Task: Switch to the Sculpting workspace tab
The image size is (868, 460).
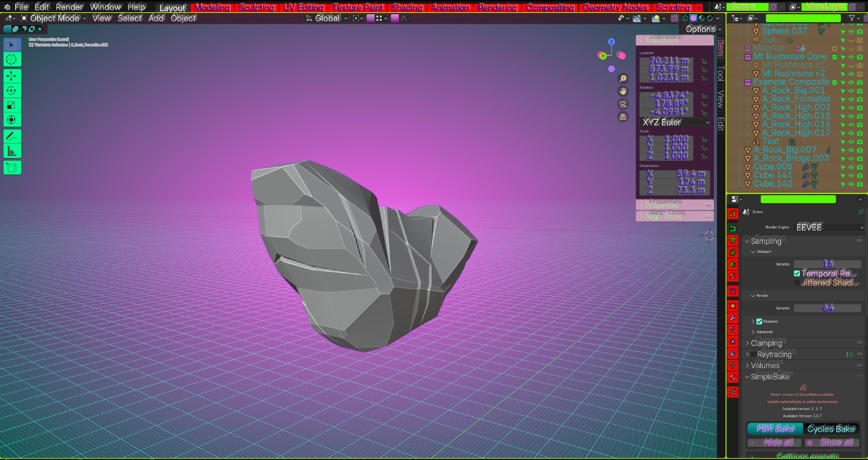Action: pyautogui.click(x=256, y=8)
